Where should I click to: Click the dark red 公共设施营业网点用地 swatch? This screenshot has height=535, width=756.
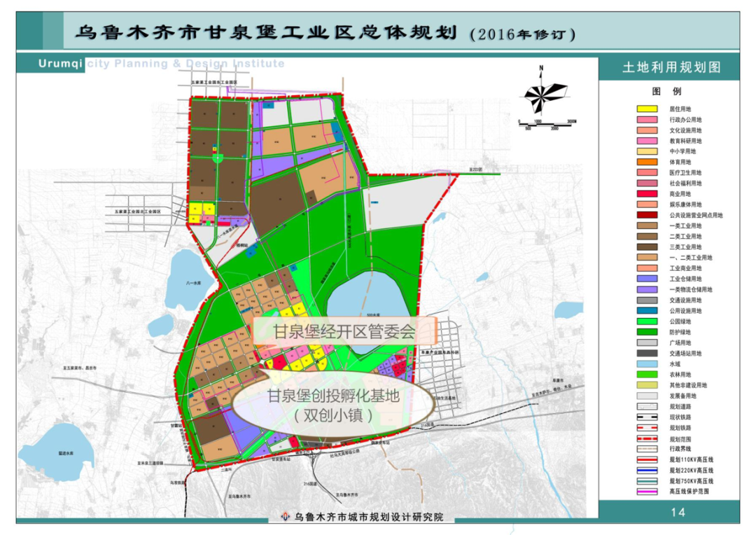point(647,215)
